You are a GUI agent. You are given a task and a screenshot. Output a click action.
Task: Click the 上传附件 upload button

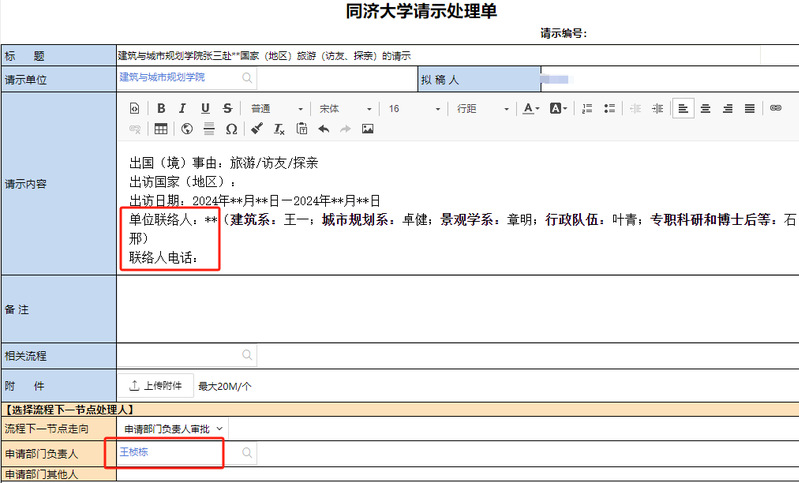click(x=156, y=386)
